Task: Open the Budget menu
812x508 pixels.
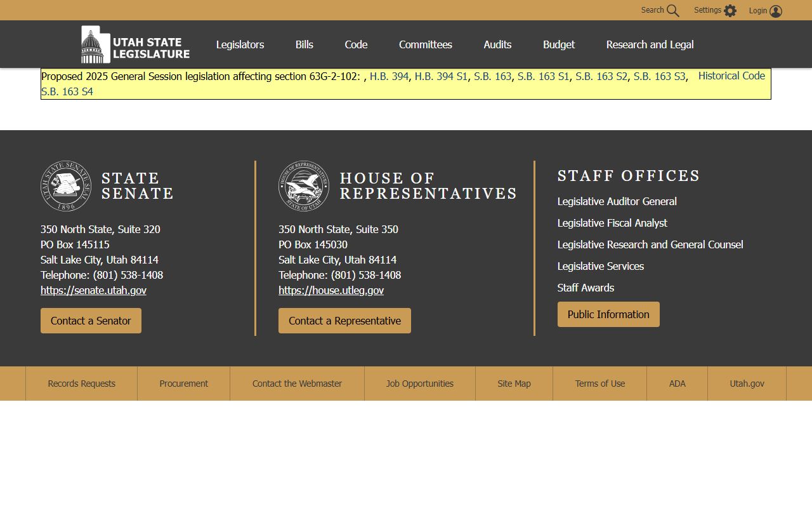Action: pyautogui.click(x=559, y=44)
